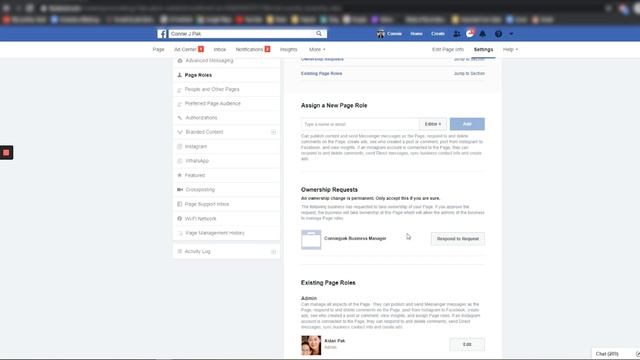Click the Aidan Pak name link
640x360 pixels.
pos(334,341)
